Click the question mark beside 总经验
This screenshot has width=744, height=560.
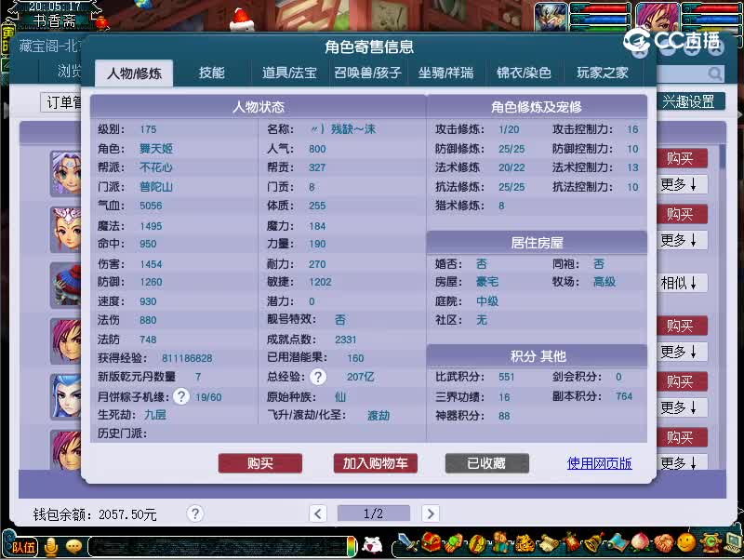318,378
